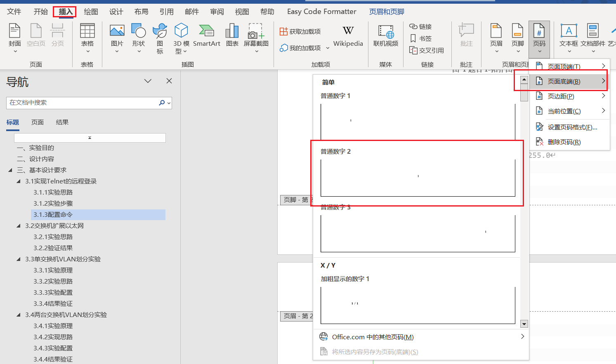616x364 pixels.
Task: Click the gallery scroll-down arrow
Action: 524,324
